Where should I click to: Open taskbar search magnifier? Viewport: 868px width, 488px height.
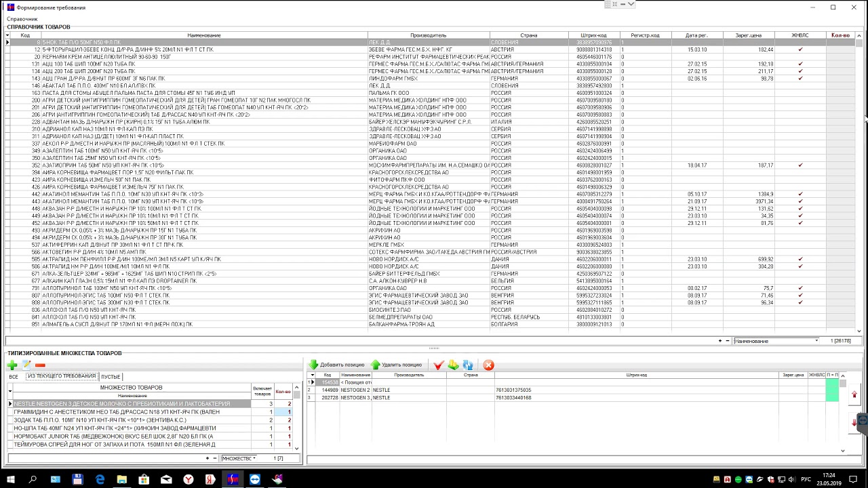33,479
